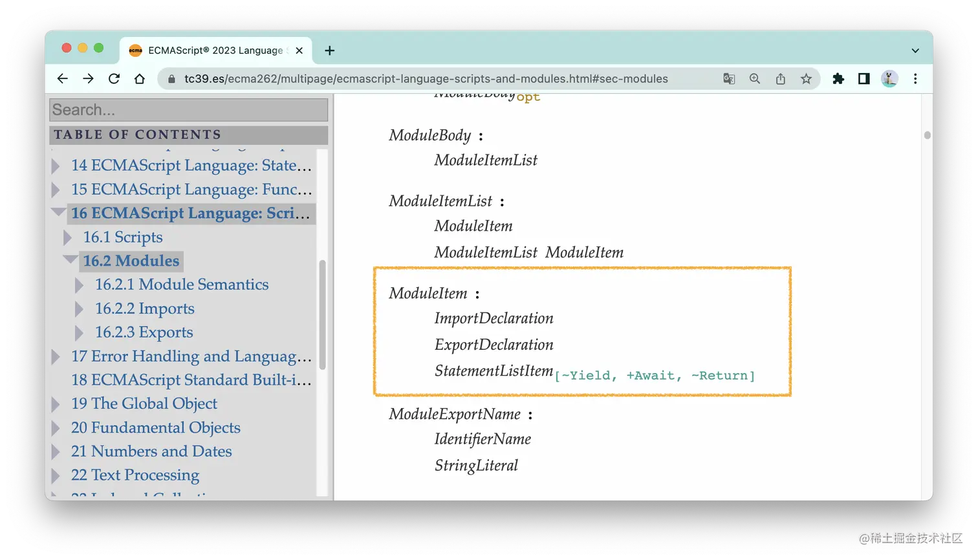Open 19 The Global Object link
Viewport: 978px width, 560px height.
(x=144, y=404)
